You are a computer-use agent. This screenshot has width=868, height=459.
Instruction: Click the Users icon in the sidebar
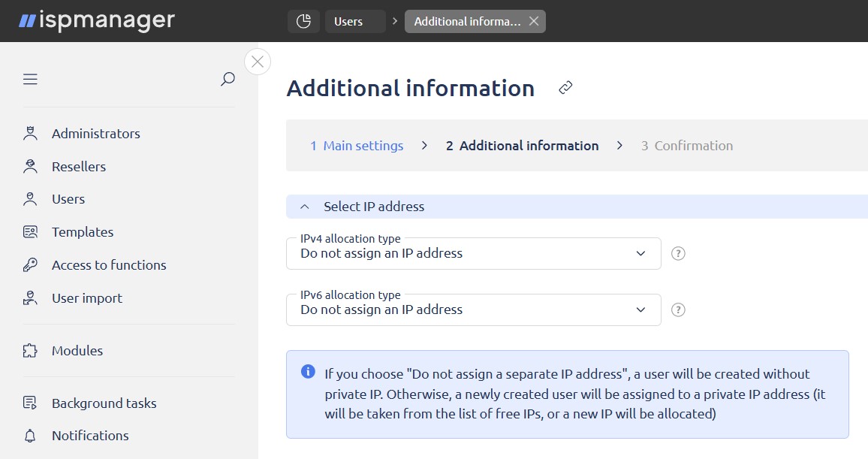click(x=31, y=199)
